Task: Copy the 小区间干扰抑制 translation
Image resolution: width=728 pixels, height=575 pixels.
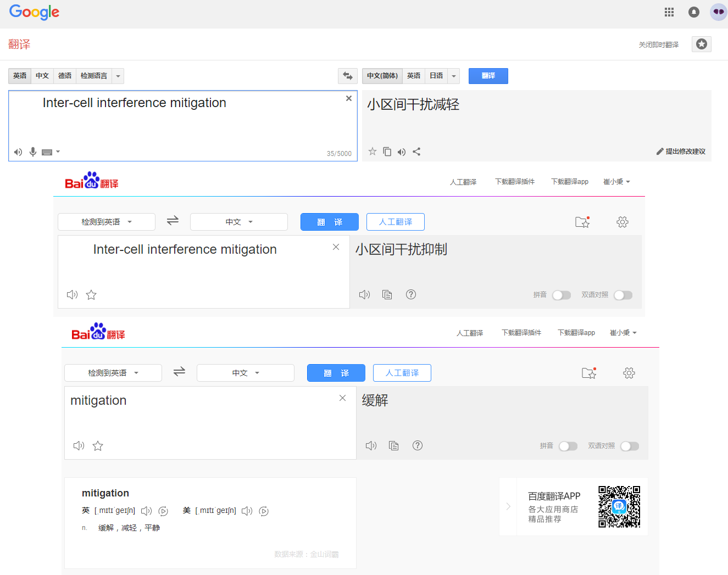Action: pos(387,295)
